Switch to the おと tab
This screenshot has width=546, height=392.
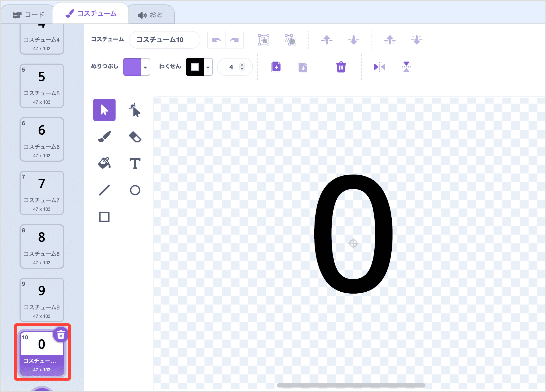(151, 15)
